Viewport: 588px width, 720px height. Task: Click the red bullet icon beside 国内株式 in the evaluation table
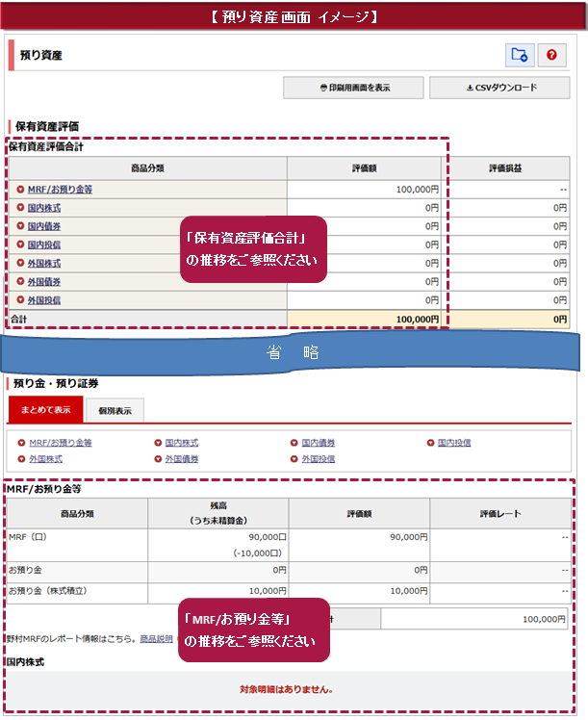point(20,207)
